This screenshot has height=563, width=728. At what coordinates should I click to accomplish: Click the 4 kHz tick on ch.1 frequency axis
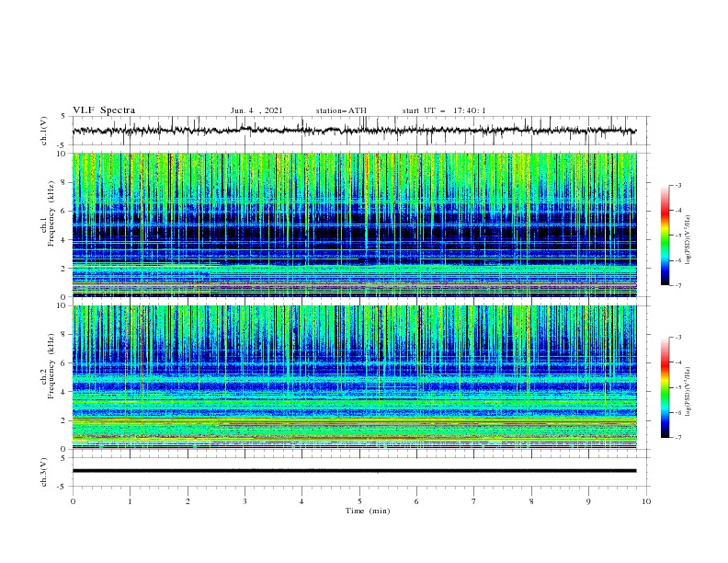click(64, 240)
